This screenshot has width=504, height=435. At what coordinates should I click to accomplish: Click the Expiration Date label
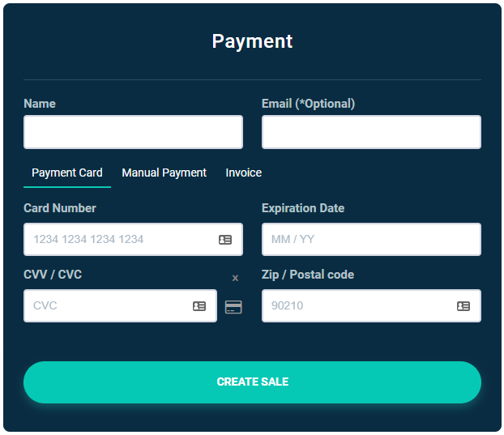[x=303, y=208]
